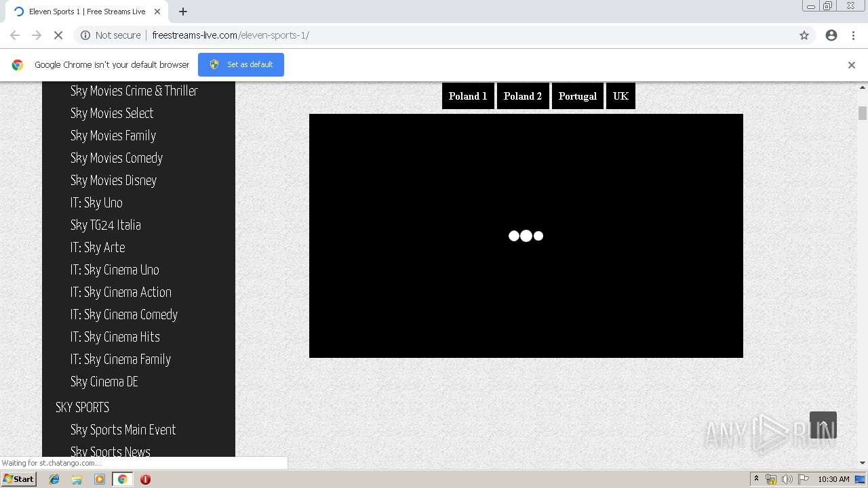Click the loading video player
This screenshot has width=868, height=488.
point(526,236)
